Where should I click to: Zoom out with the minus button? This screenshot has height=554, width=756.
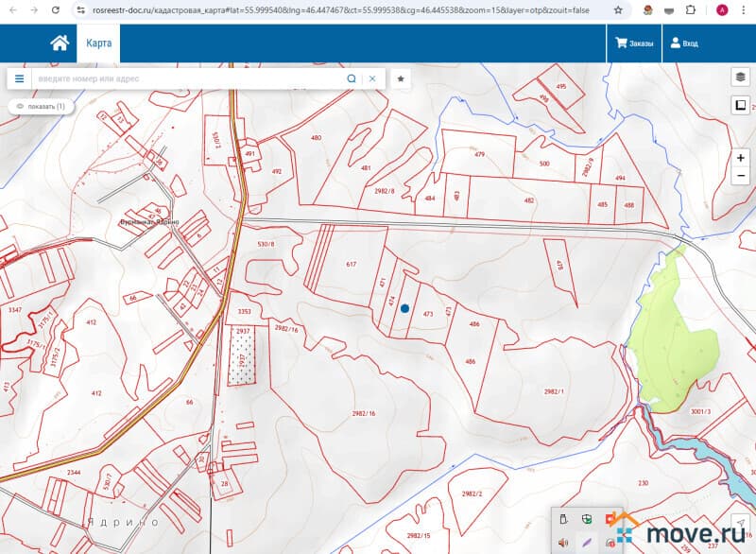(741, 177)
